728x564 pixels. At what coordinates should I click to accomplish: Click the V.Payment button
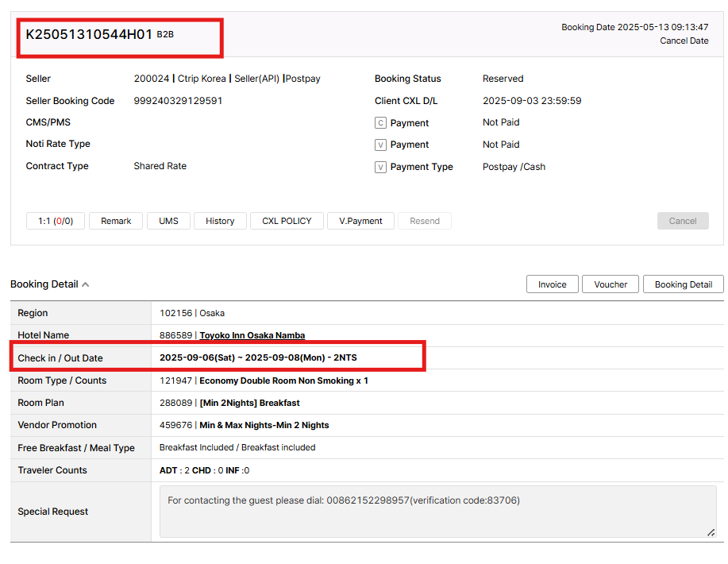coord(360,221)
